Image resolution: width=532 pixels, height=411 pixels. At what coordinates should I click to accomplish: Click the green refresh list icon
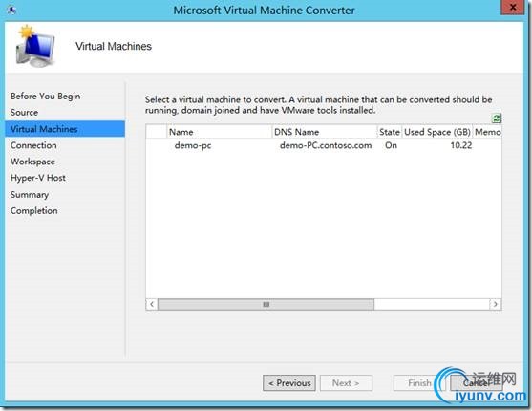coord(497,119)
